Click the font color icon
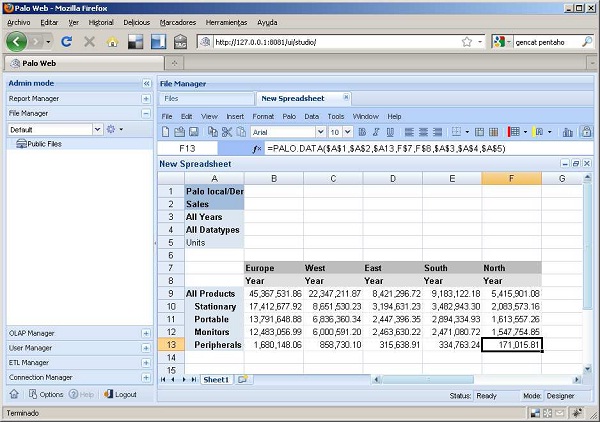The width and height of the screenshot is (600, 422). click(538, 132)
